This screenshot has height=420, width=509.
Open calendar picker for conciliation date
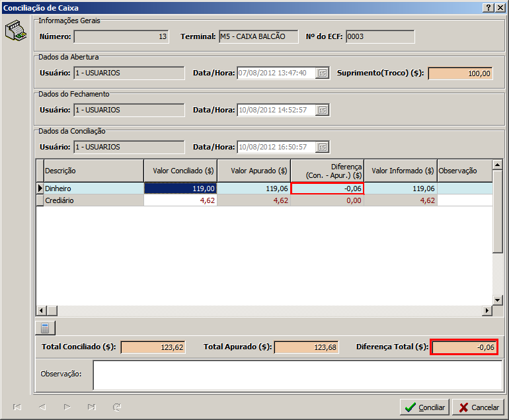pos(323,147)
